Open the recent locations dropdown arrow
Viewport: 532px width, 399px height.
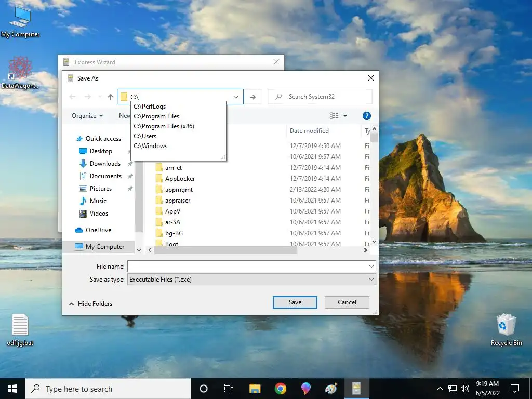click(100, 97)
